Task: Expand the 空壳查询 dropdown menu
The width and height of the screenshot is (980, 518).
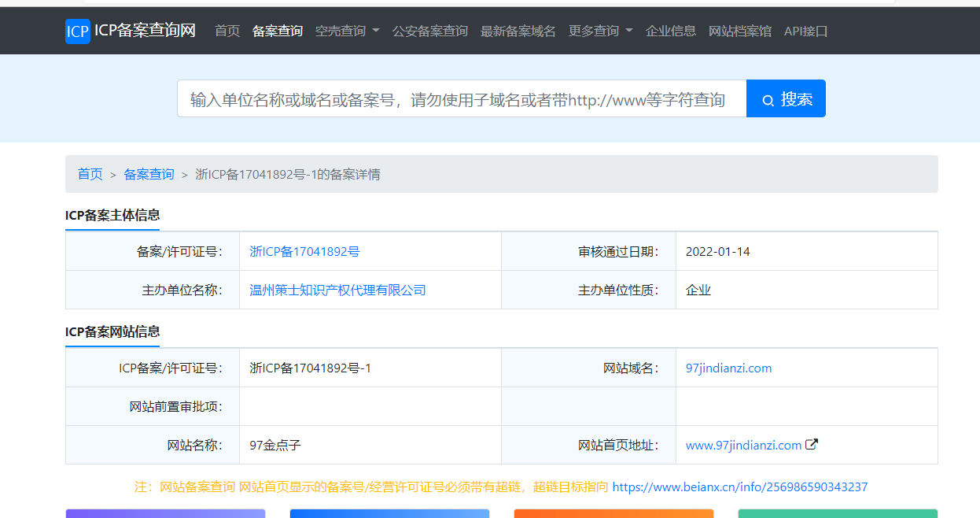Action: pos(348,31)
